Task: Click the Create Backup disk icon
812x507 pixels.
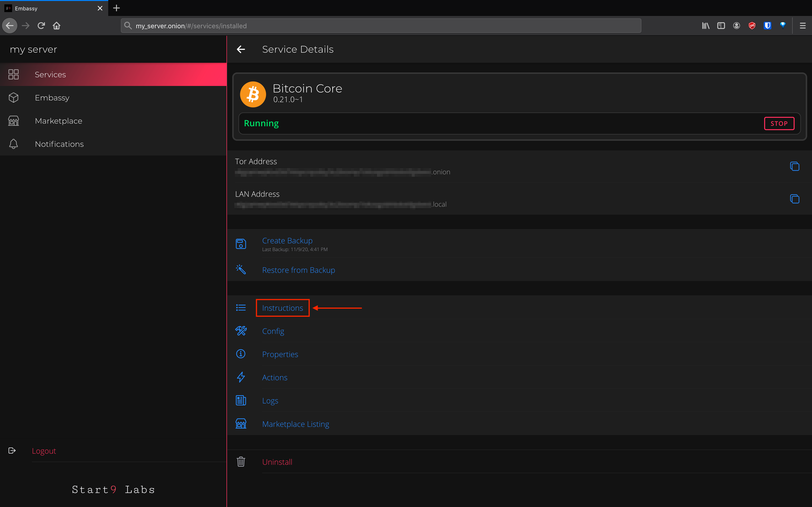Action: (241, 244)
